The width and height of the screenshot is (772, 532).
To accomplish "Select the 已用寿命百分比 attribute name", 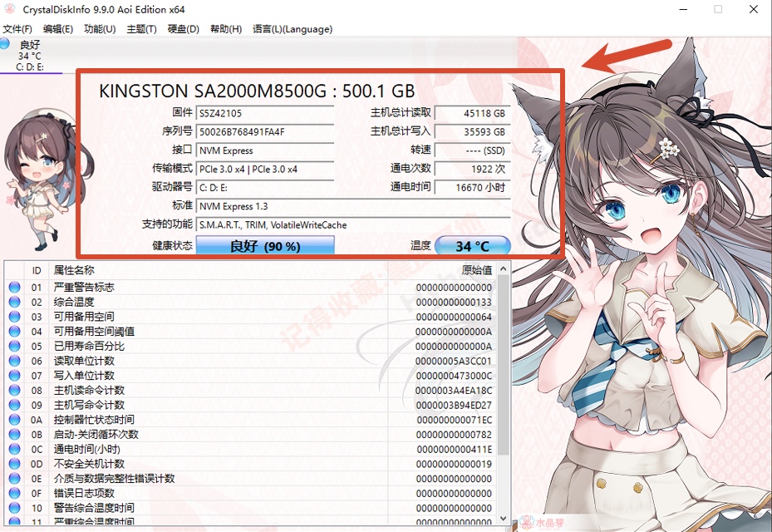I will pyautogui.click(x=89, y=347).
